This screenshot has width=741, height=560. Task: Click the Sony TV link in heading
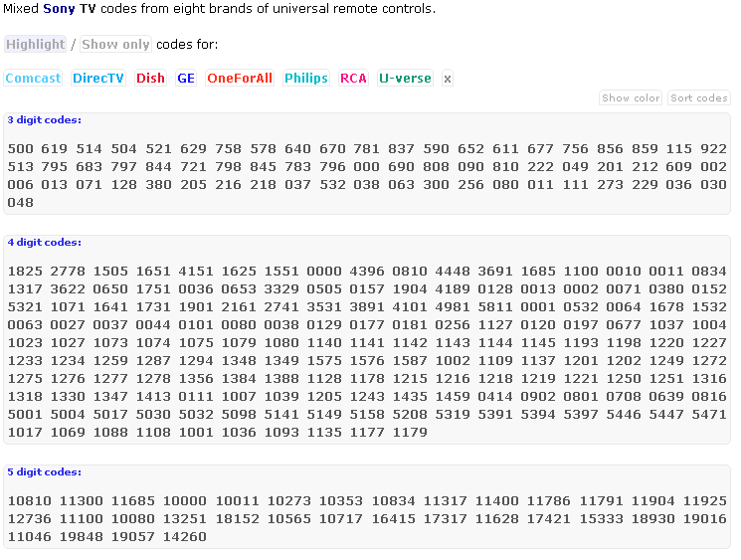(x=70, y=9)
